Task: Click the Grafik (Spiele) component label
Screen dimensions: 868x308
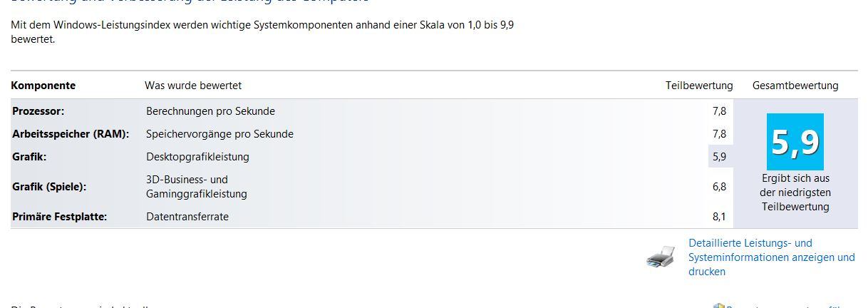Action: pyautogui.click(x=49, y=187)
